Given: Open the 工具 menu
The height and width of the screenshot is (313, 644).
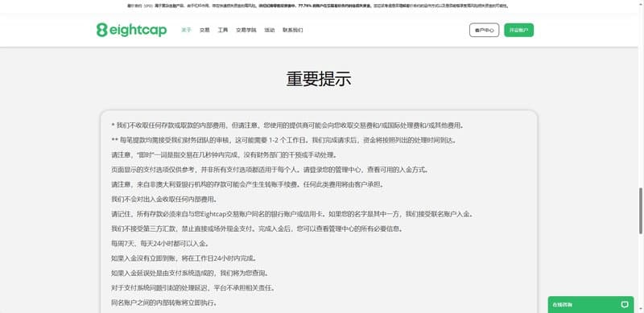Looking at the screenshot, I should point(223,30).
